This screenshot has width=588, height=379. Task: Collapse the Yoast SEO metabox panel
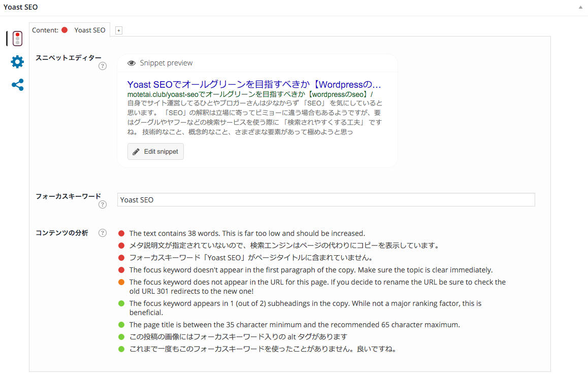(x=580, y=8)
